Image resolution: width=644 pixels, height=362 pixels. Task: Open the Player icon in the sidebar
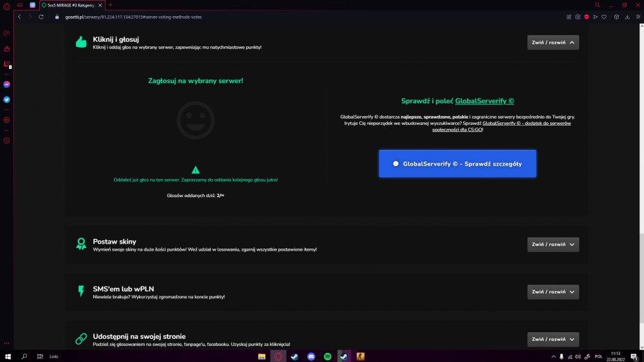tap(6, 120)
